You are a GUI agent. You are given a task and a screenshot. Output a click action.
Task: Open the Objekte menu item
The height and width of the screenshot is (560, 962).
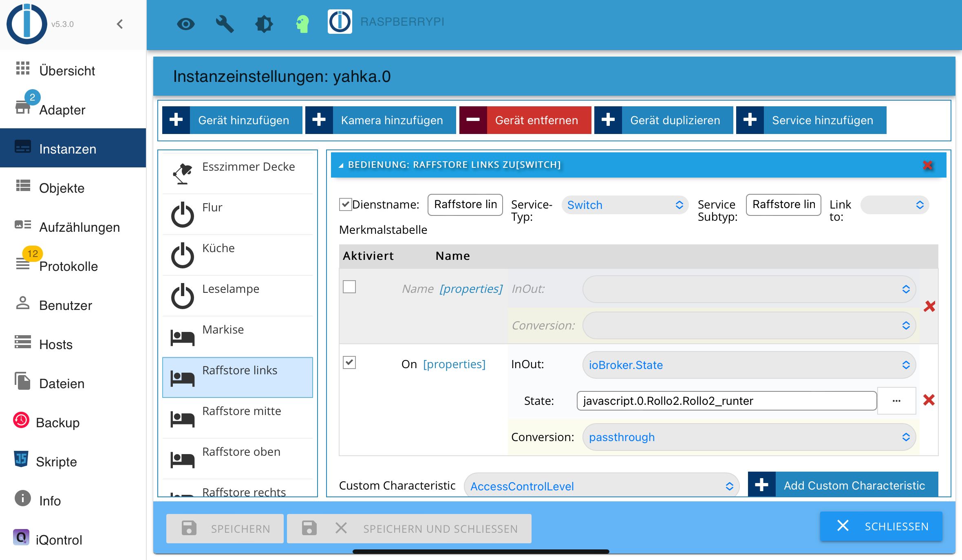62,188
